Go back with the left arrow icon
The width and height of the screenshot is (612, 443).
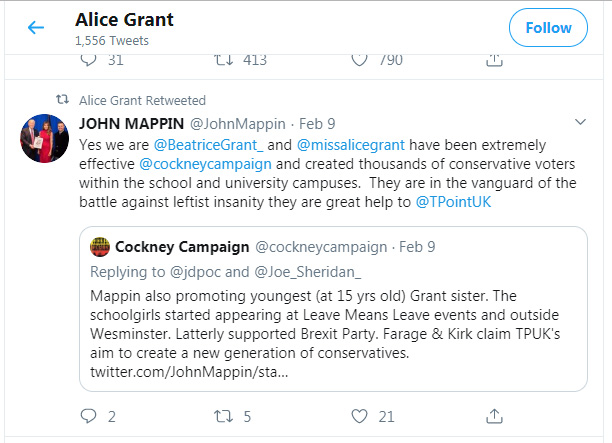pyautogui.click(x=36, y=27)
